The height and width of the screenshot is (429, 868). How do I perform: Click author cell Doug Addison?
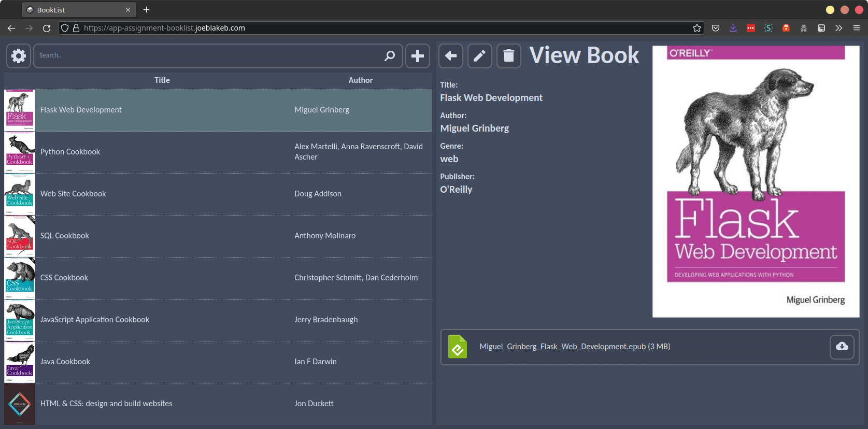[x=318, y=194]
